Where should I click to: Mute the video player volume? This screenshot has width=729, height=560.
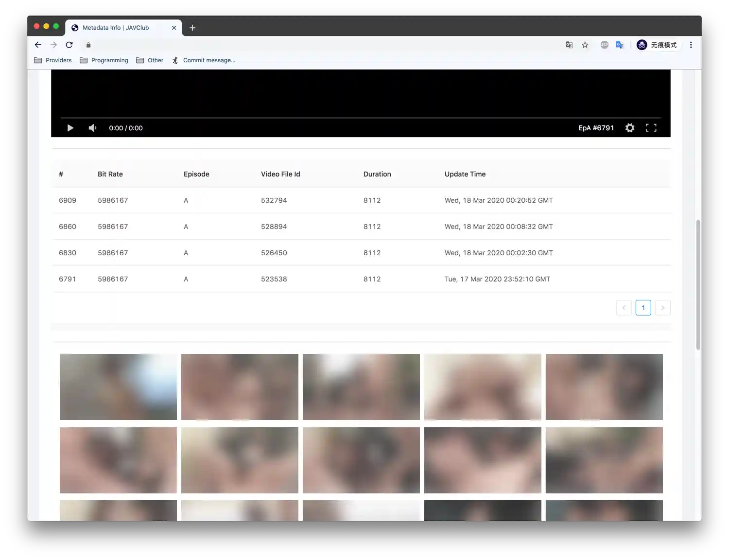(92, 127)
